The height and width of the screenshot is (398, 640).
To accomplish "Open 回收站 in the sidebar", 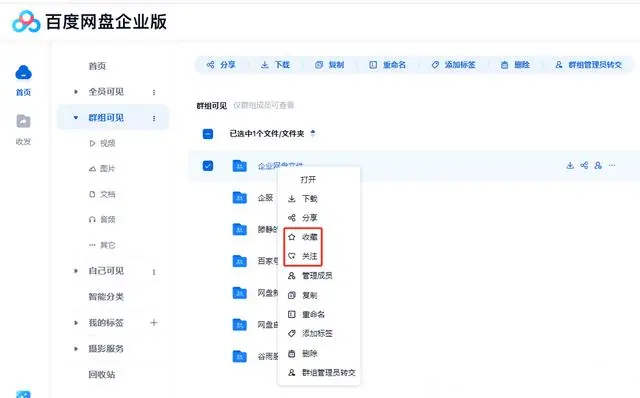I will [x=102, y=374].
